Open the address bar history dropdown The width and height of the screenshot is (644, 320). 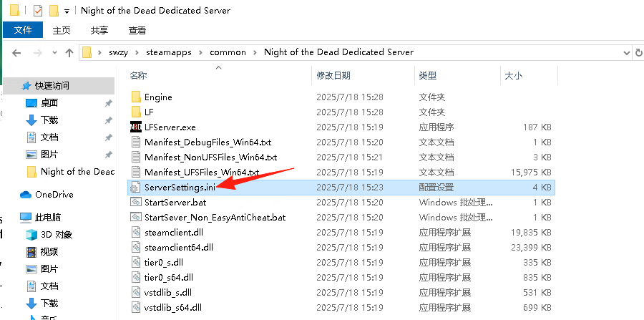(x=627, y=52)
